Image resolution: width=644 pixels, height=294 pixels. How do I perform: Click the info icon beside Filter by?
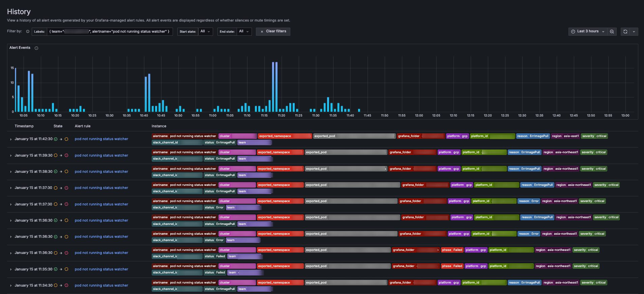tap(28, 31)
